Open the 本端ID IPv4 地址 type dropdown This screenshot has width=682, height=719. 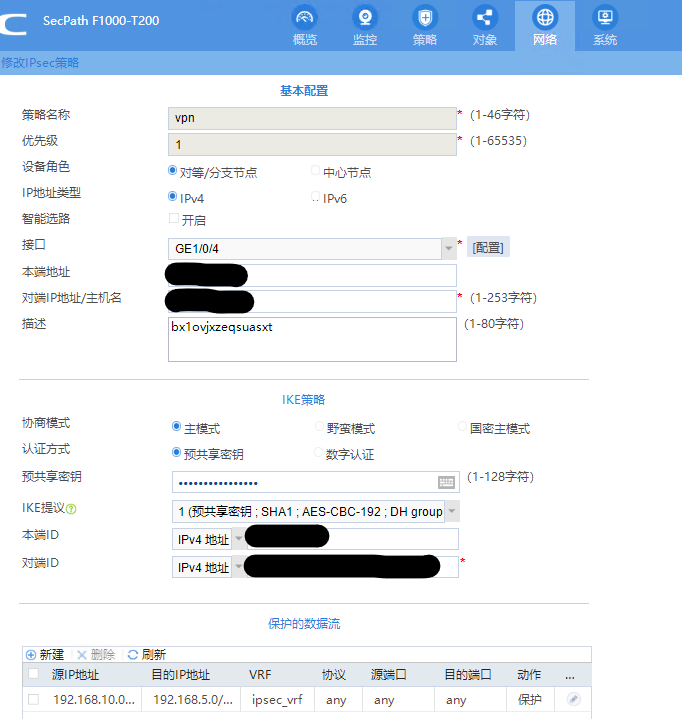pos(238,539)
